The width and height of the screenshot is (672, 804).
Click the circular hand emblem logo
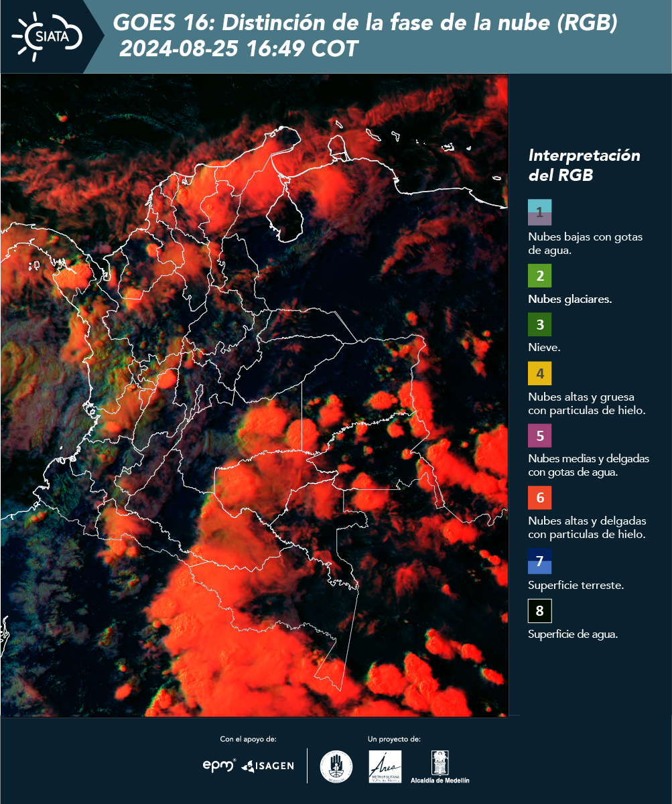[336, 766]
